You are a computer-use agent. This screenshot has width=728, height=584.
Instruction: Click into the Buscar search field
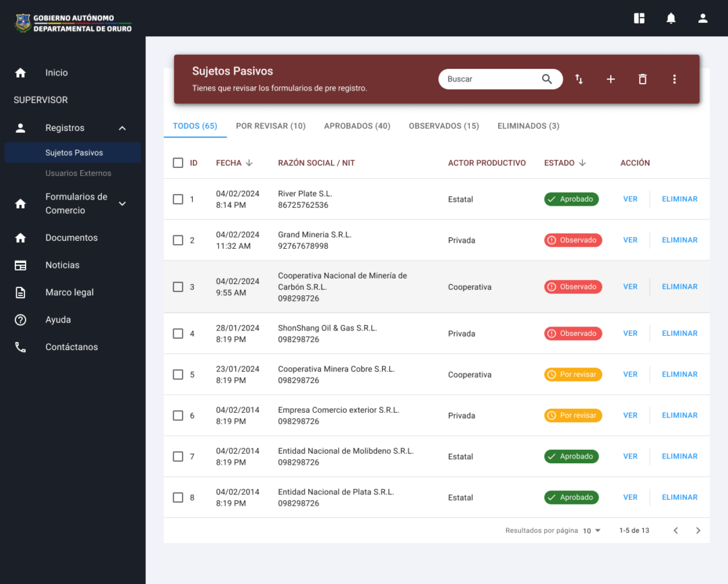click(489, 80)
